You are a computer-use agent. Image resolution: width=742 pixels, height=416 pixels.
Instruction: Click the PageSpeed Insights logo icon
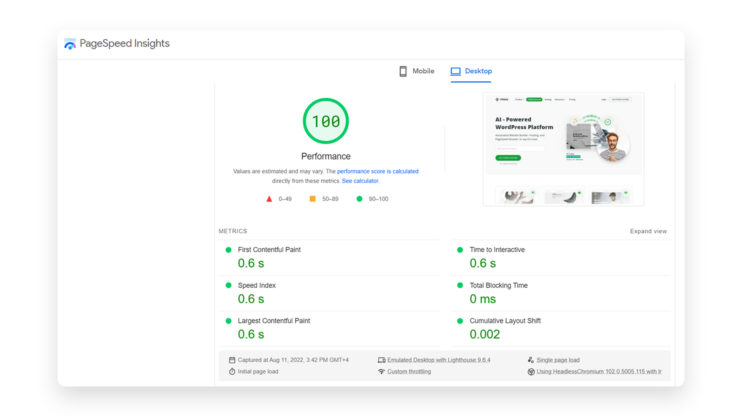(x=70, y=44)
